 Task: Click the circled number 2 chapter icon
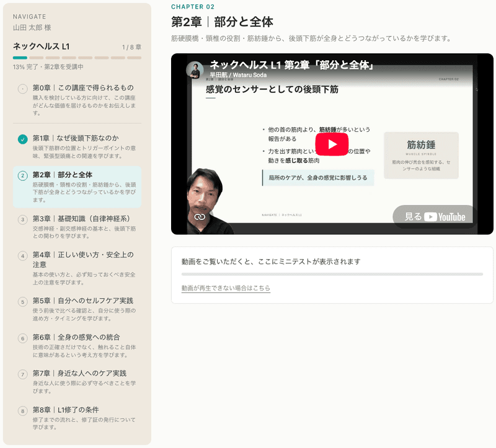pyautogui.click(x=22, y=175)
